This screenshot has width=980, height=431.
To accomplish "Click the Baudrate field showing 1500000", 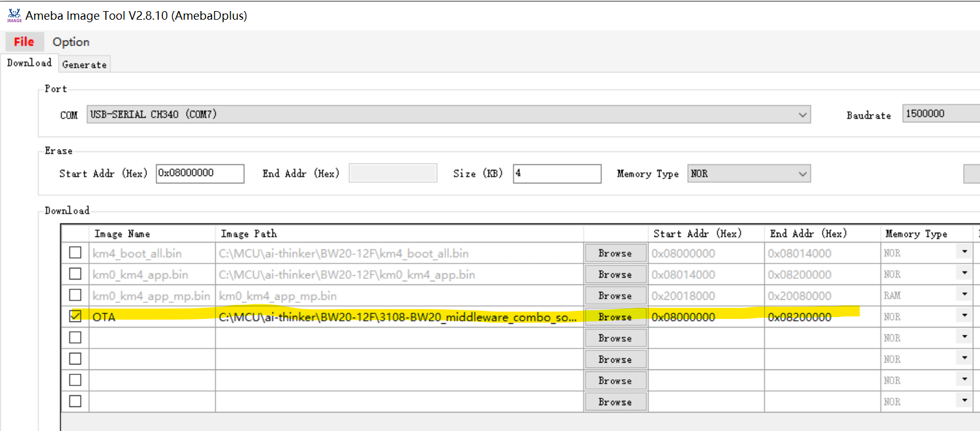I will pos(940,114).
